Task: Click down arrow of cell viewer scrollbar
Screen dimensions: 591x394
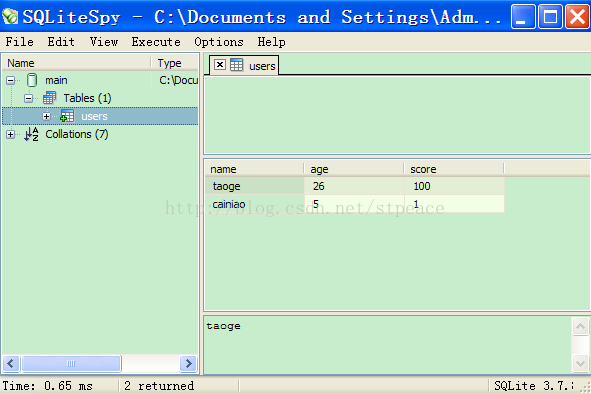Action: pos(580,363)
